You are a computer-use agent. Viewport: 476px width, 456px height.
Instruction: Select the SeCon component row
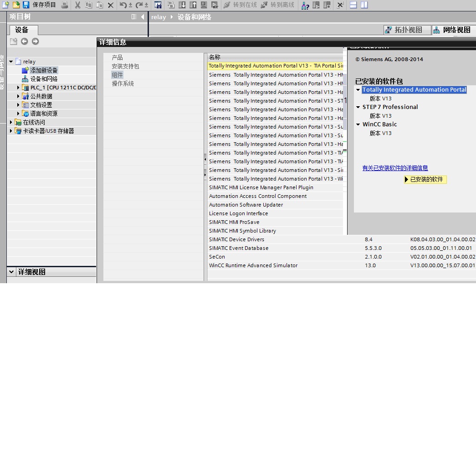point(342,257)
